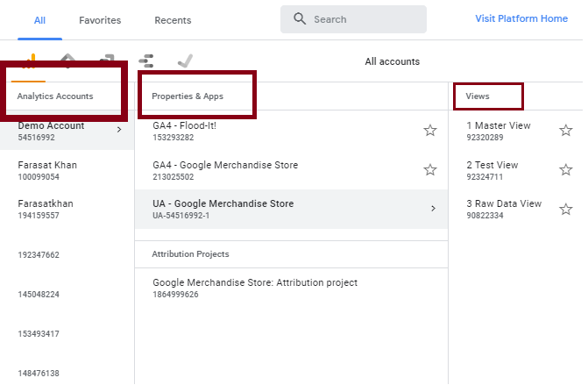This screenshot has width=588, height=392.
Task: Open the GA4 - Flood-It! property
Action: [x=291, y=131]
